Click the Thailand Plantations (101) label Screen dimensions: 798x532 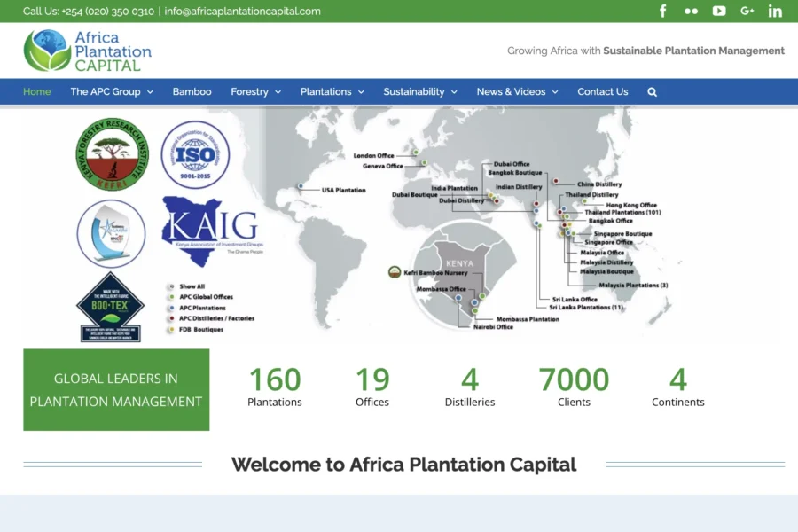tap(622, 212)
